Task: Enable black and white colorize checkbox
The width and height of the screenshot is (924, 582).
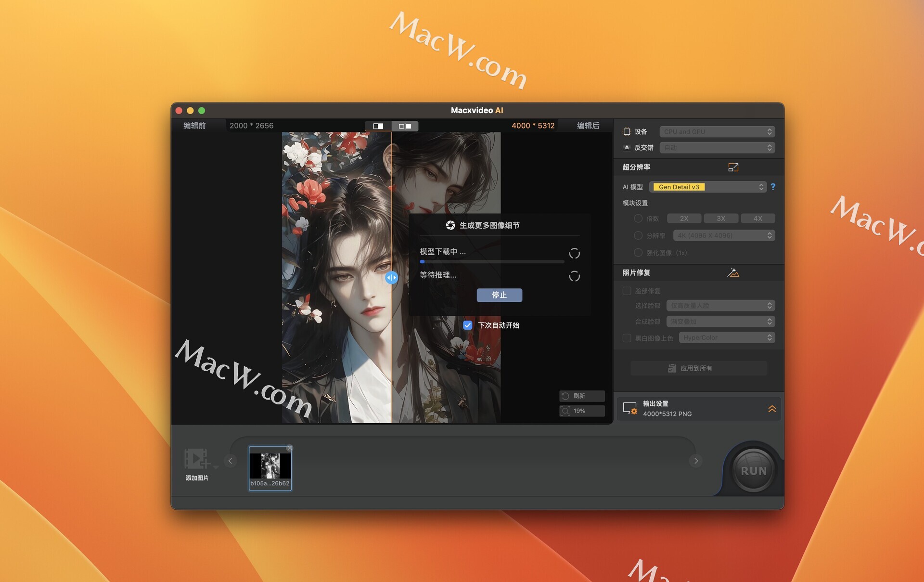Action: [627, 338]
